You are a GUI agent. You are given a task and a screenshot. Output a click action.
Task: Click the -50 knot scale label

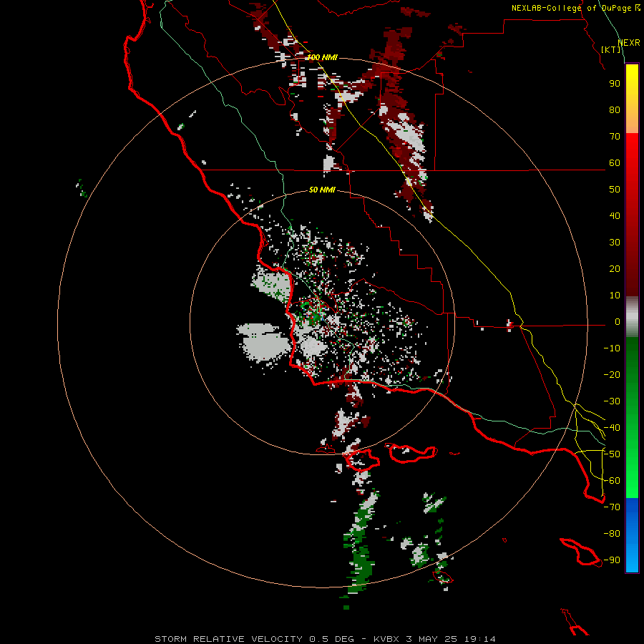(612, 454)
